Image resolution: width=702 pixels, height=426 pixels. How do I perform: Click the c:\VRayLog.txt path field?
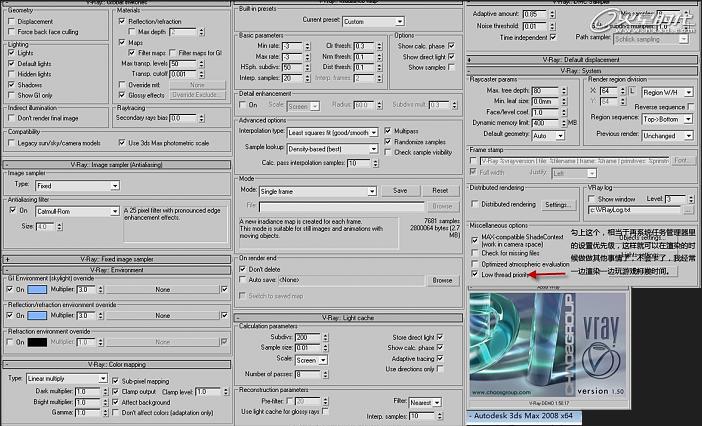pyautogui.click(x=635, y=210)
